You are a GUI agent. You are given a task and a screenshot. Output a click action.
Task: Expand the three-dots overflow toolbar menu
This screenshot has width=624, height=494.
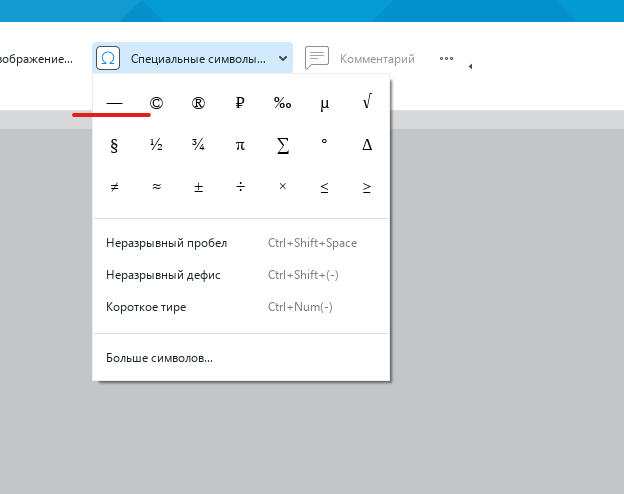click(447, 59)
